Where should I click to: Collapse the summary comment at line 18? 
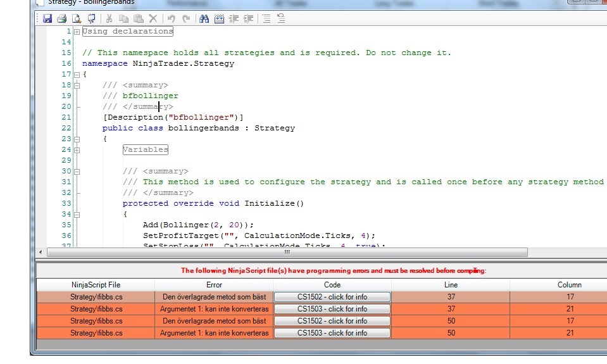[77, 85]
